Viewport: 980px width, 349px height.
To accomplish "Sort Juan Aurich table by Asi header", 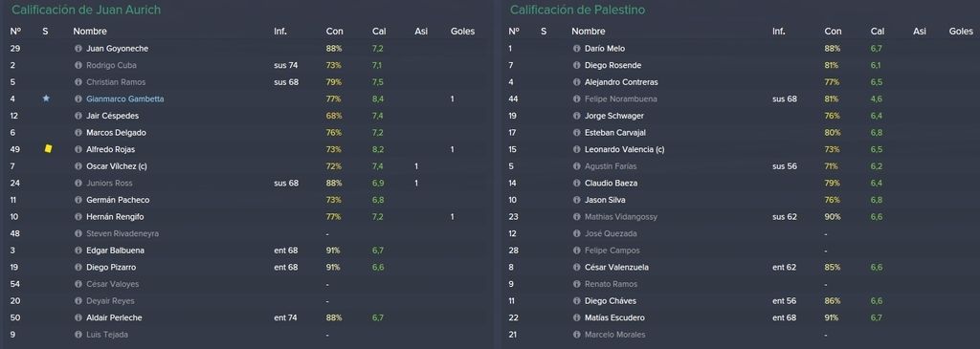I will pos(421,32).
